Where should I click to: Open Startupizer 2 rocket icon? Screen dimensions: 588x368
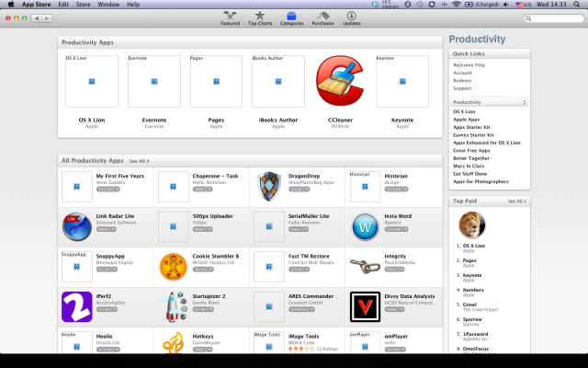coord(173,306)
